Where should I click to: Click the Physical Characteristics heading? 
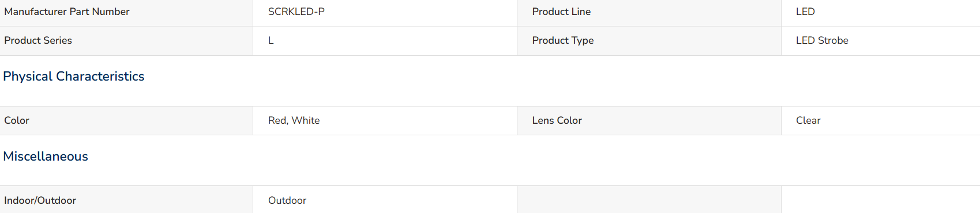point(74,76)
